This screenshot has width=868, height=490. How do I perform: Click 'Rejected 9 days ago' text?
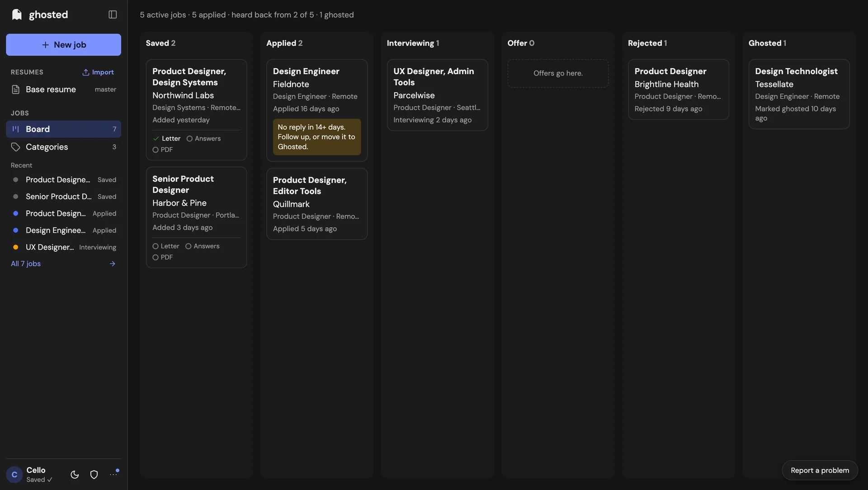pyautogui.click(x=668, y=109)
